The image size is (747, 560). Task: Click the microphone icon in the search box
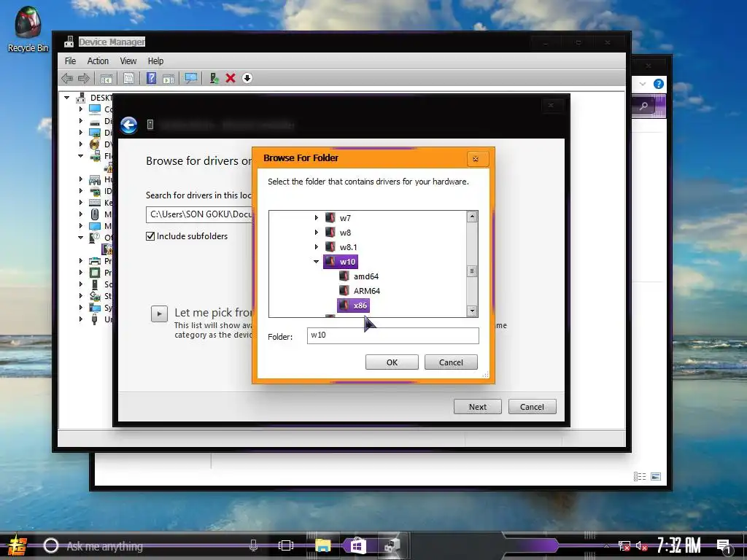click(253, 545)
